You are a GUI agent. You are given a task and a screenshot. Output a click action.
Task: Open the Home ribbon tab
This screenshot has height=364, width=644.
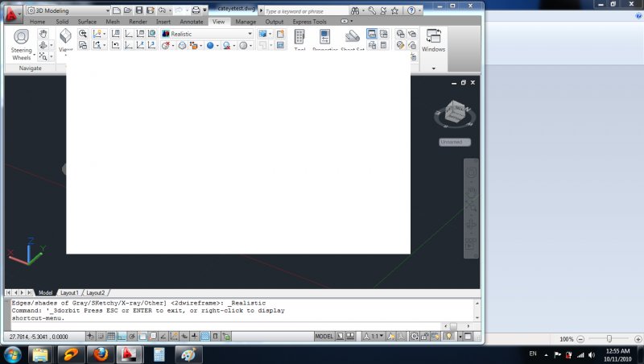37,22
